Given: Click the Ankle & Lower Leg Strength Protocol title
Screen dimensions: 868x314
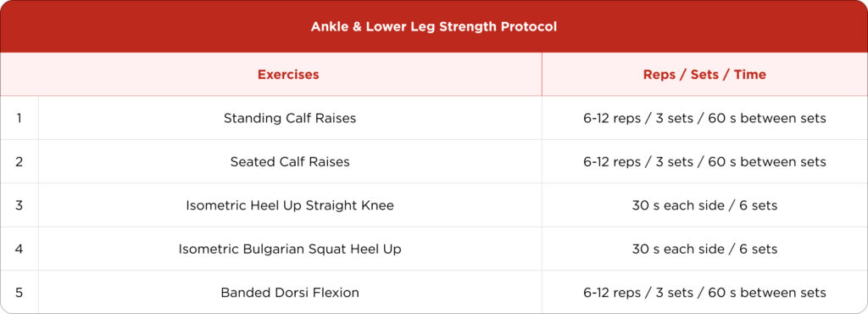Looking at the screenshot, I should click(433, 26).
